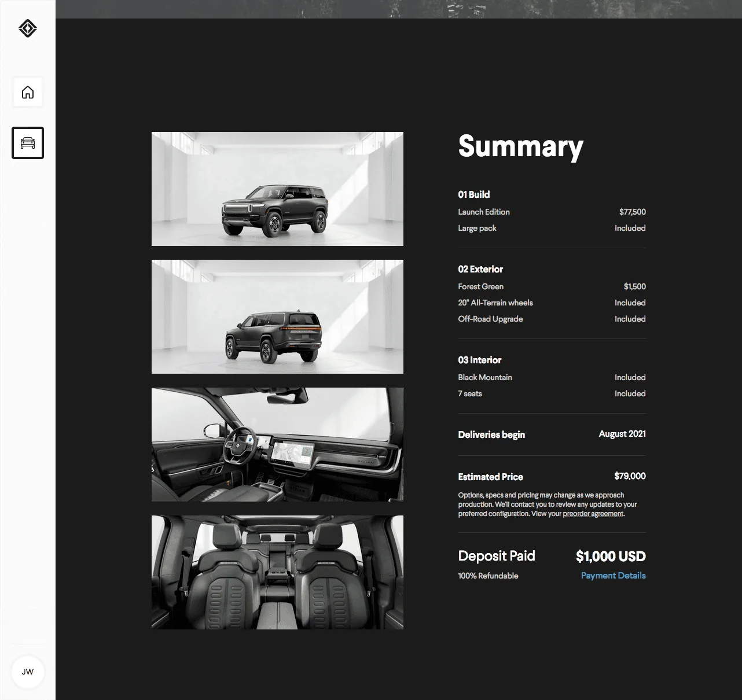Click the August 2021 delivery date
Screen dimensions: 742x700
622,434
